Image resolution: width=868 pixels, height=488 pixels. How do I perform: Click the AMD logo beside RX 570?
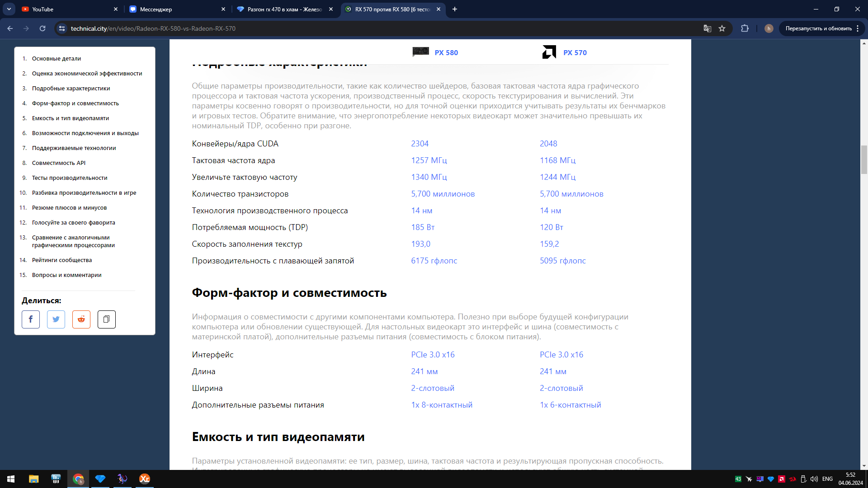(549, 52)
